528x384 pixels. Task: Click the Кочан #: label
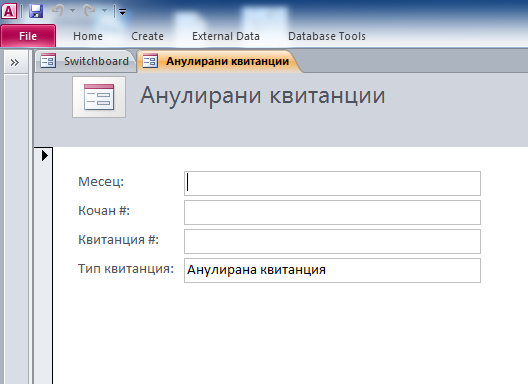click(104, 211)
